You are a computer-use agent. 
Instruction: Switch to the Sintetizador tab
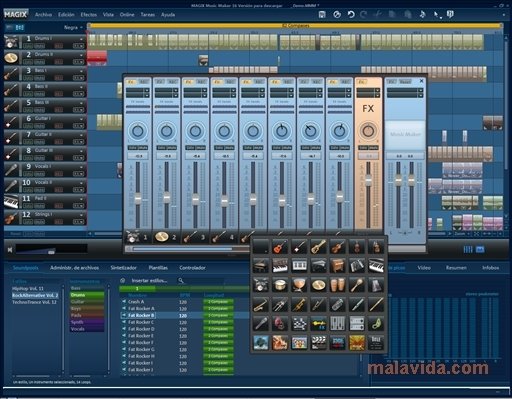coord(123,268)
